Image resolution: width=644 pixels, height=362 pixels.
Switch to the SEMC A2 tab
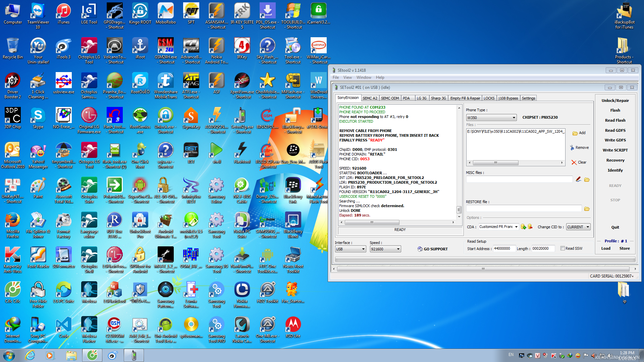coord(370,98)
